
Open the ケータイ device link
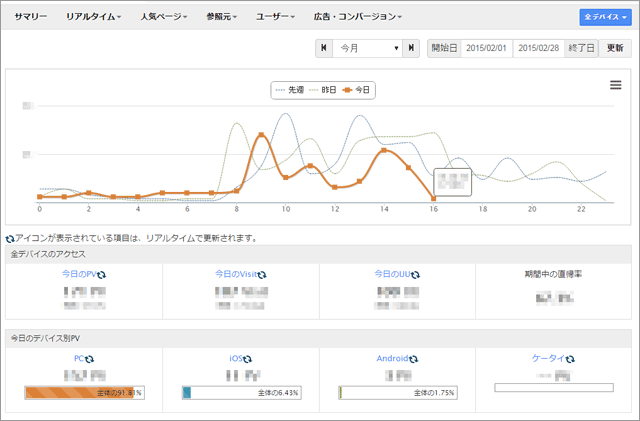pos(548,358)
